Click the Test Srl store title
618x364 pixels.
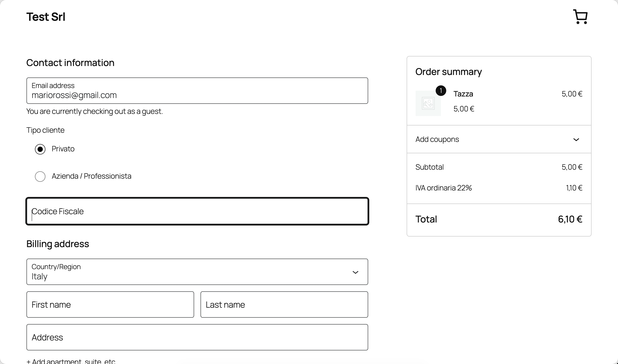coord(46,17)
